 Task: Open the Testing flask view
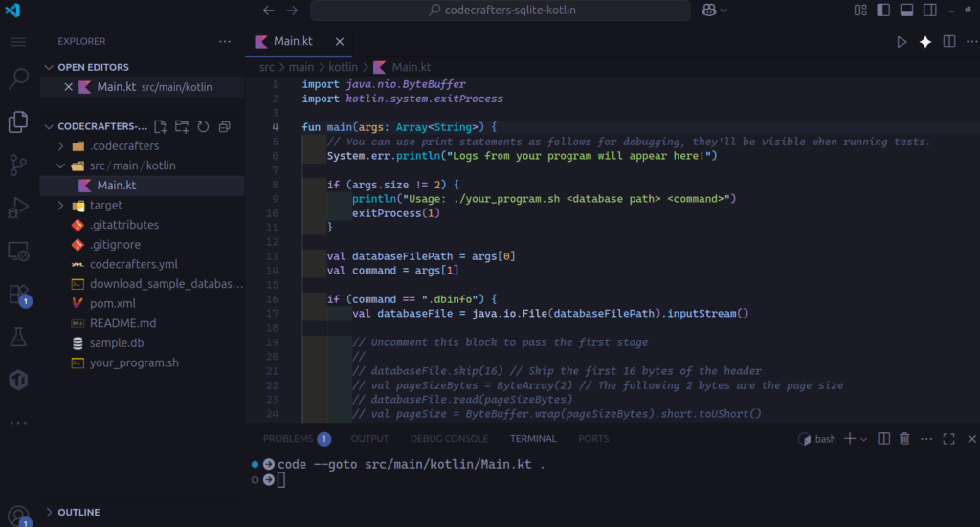(19, 338)
